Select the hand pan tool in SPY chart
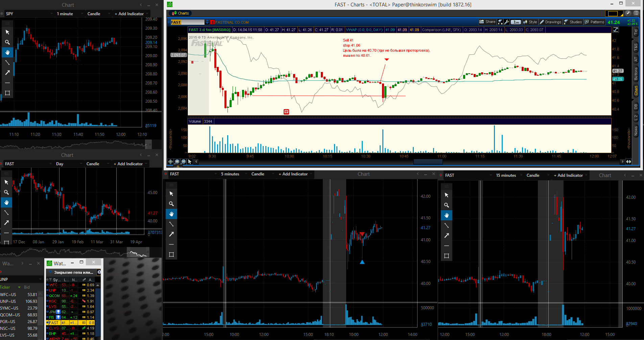This screenshot has width=644, height=340. [x=7, y=52]
